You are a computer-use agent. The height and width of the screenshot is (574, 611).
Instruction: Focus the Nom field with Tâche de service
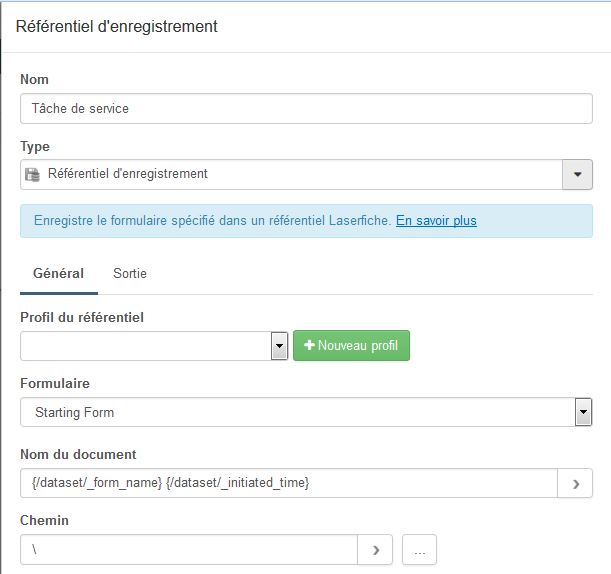305,108
